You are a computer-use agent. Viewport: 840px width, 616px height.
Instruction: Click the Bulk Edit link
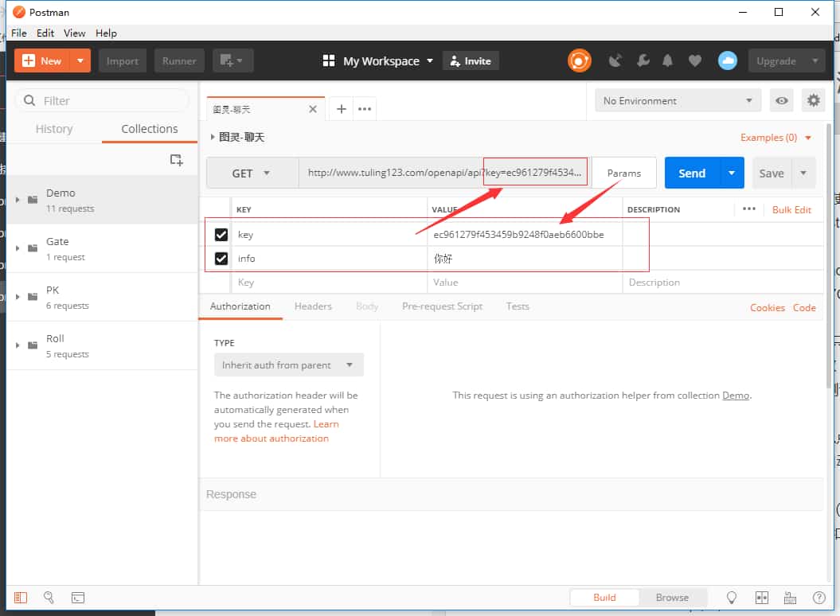pyautogui.click(x=791, y=209)
